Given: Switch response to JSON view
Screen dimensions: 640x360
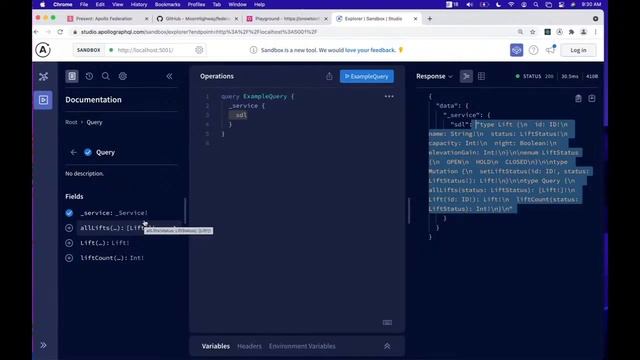Looking at the screenshot, I should (x=466, y=76).
